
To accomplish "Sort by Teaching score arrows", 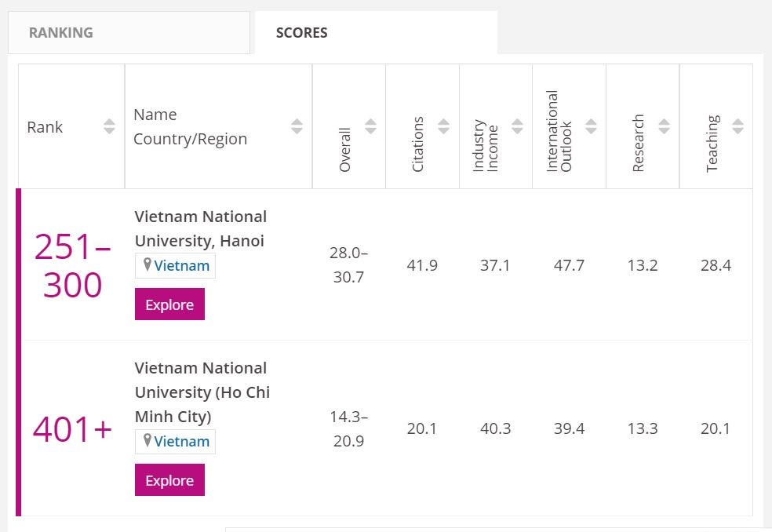I will [x=737, y=126].
